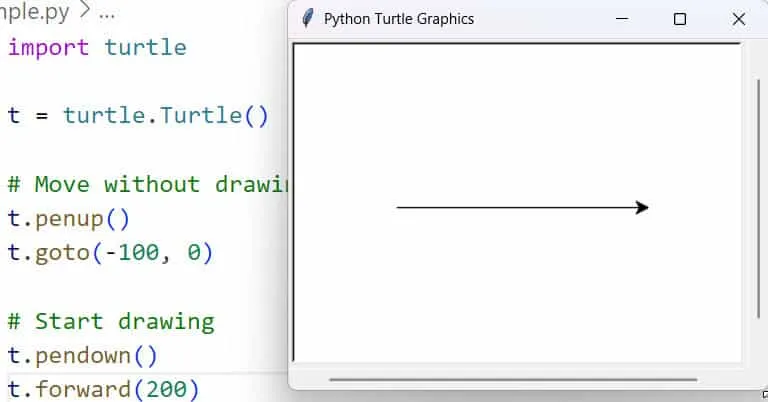This screenshot has width=768, height=402.
Task: Click the turtle arrowhead cursor on canvas
Action: pos(642,208)
